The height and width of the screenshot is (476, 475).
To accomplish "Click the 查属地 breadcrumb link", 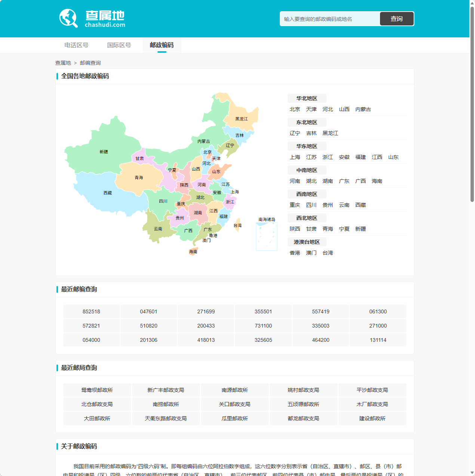I will tap(62, 62).
